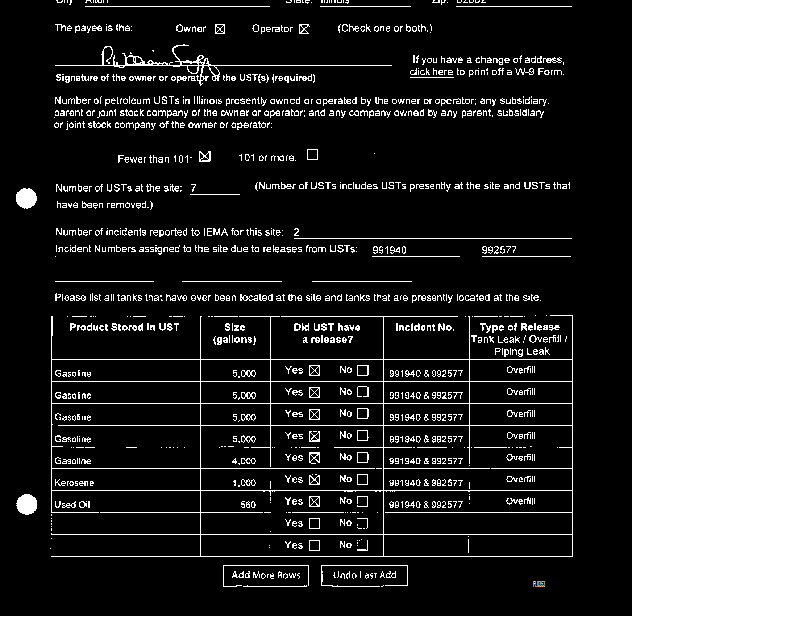Toggle Yes release checkbox in Used Oil row
This screenshot has height=618, width=800.
[x=314, y=502]
